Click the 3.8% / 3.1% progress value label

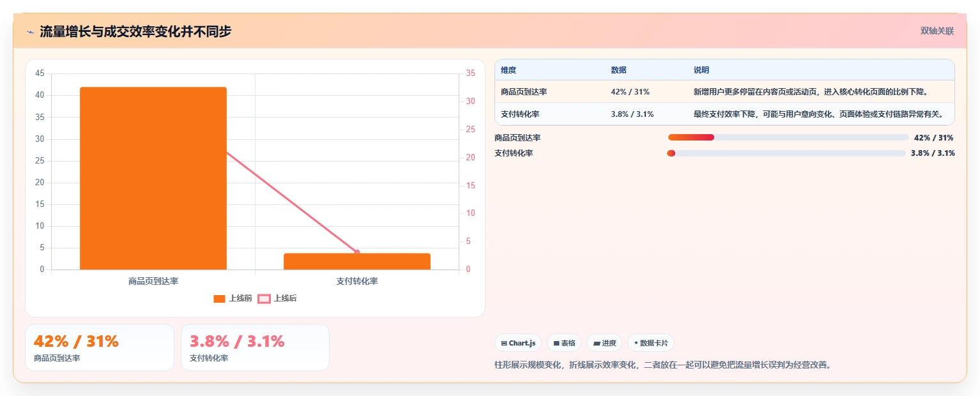point(933,153)
